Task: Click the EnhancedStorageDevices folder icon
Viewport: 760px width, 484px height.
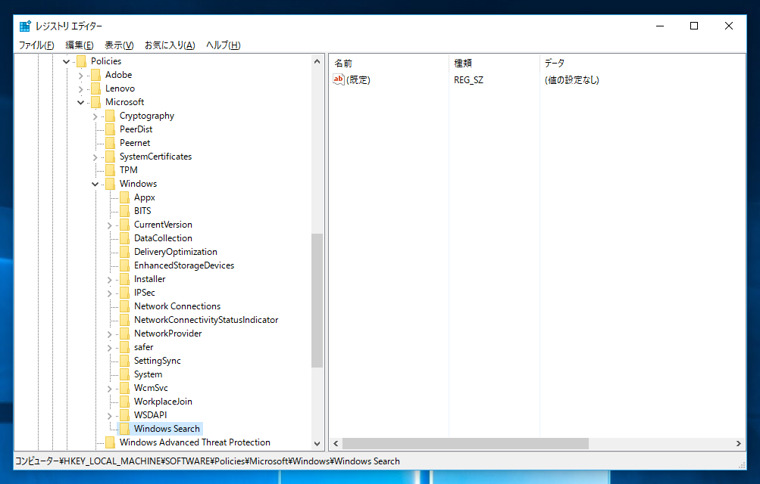Action: coord(125,265)
